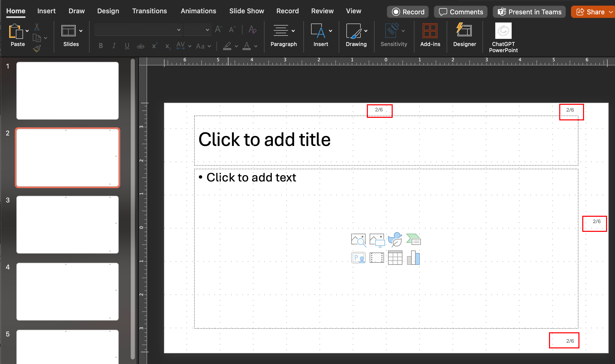The image size is (615, 364).
Task: Select slide 3 thumbnail
Action: tap(68, 224)
